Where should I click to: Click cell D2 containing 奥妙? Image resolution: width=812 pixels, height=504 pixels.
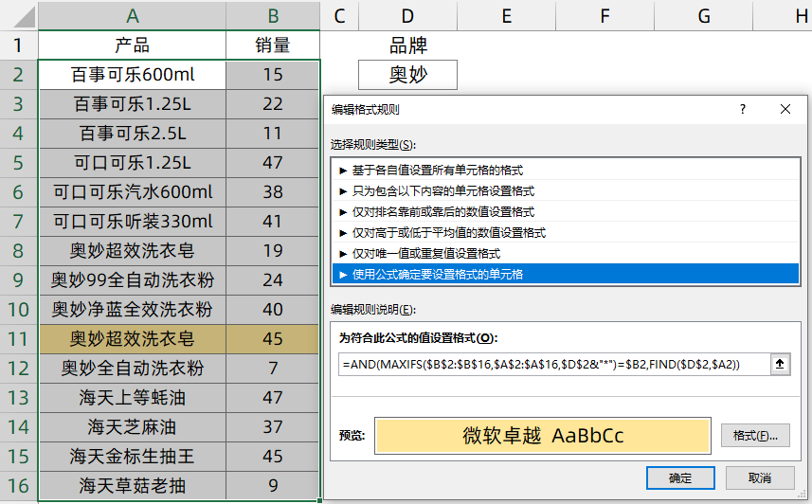(x=407, y=75)
